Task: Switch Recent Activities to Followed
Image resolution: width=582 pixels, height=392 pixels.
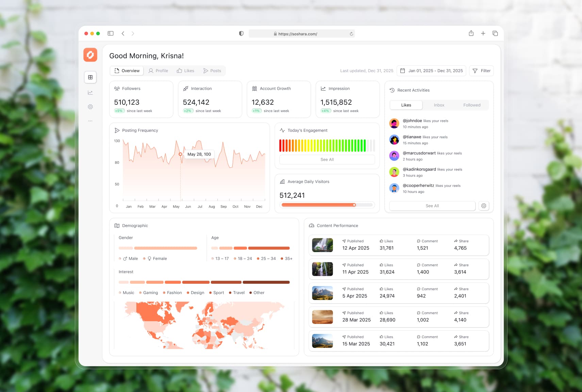Action: pyautogui.click(x=471, y=105)
